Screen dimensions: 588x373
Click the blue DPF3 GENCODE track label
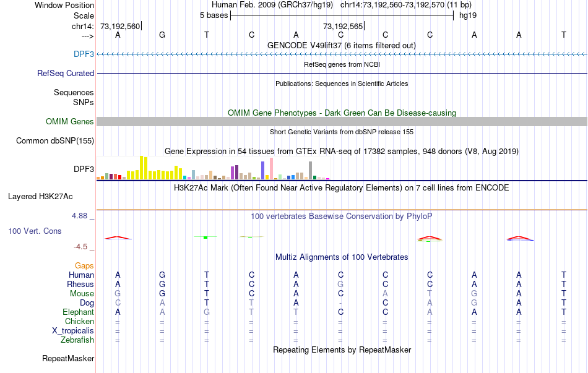coord(84,54)
